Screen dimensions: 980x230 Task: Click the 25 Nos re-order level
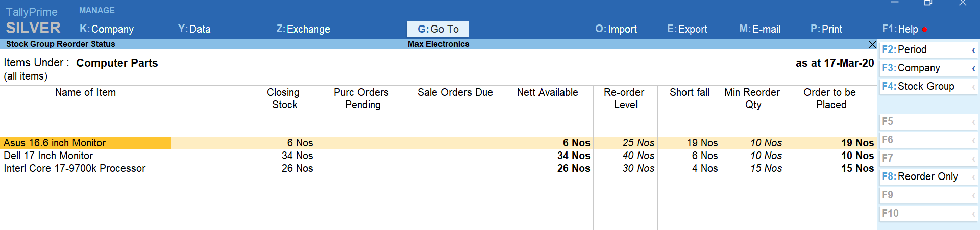pos(638,143)
